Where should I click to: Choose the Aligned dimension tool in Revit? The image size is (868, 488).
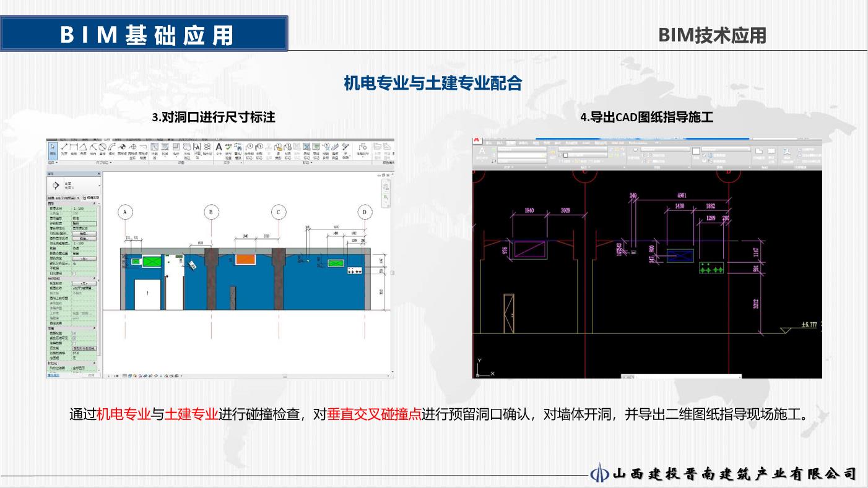[64, 150]
